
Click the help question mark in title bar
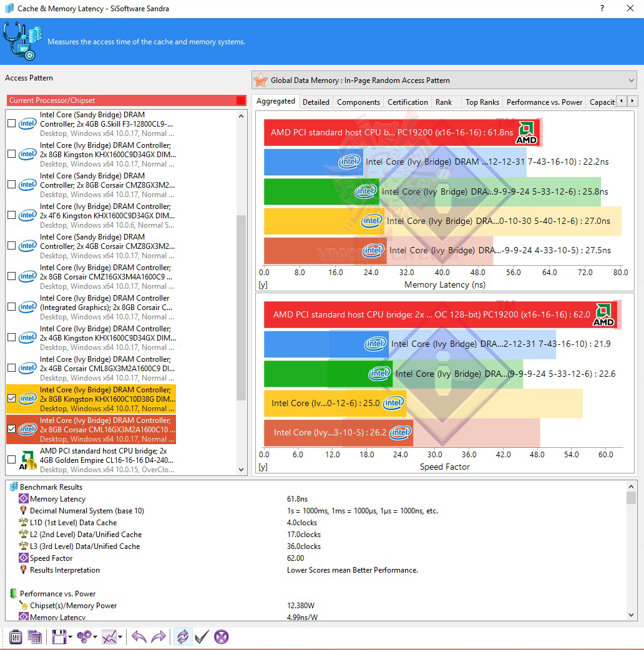click(x=602, y=8)
